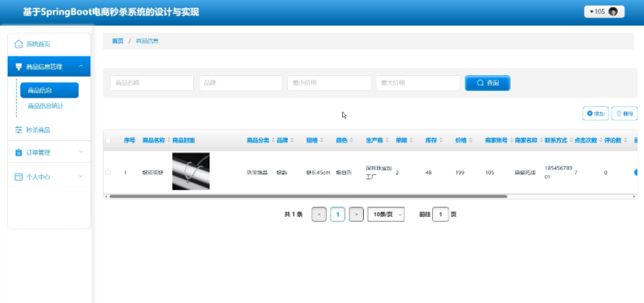The image size is (644, 303).
Task: Sort by 联系方式 column sort arrows
Action: (x=571, y=140)
